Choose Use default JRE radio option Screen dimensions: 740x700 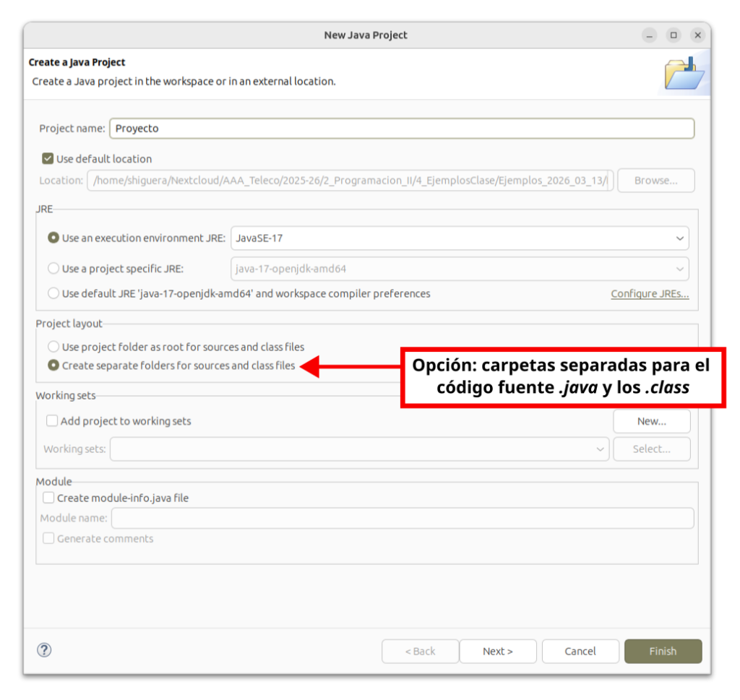pyautogui.click(x=53, y=293)
